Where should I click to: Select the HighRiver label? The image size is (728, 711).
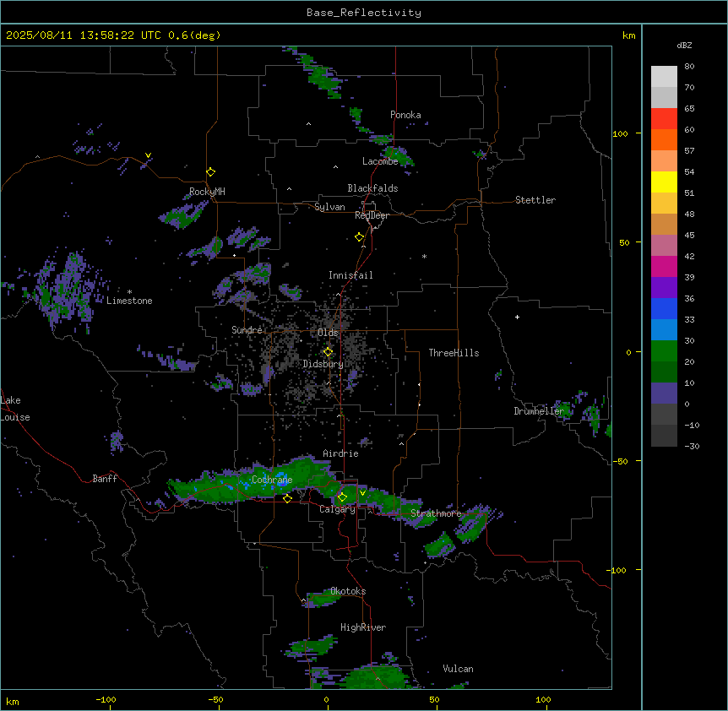pyautogui.click(x=363, y=627)
